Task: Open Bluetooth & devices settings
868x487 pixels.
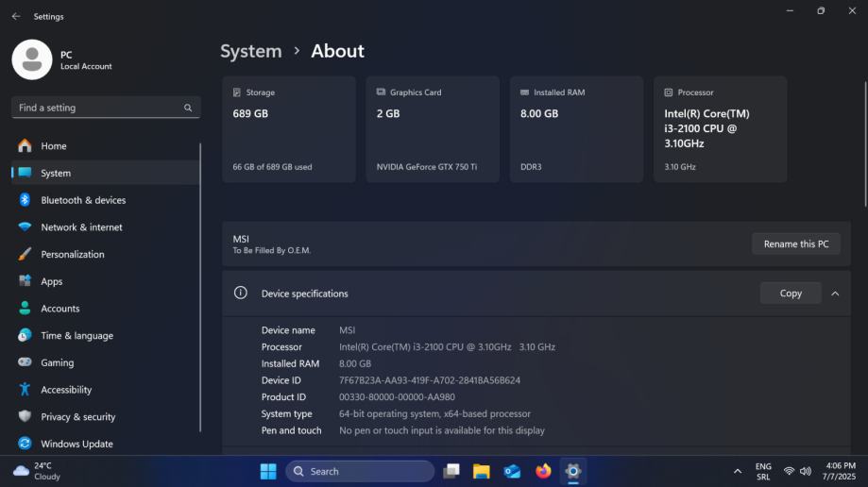Action: point(83,200)
